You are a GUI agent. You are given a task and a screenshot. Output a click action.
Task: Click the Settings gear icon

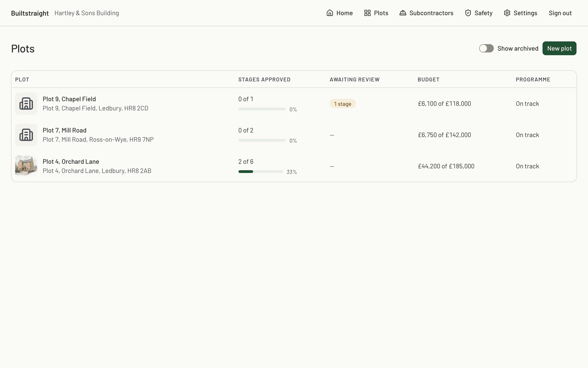point(507,13)
